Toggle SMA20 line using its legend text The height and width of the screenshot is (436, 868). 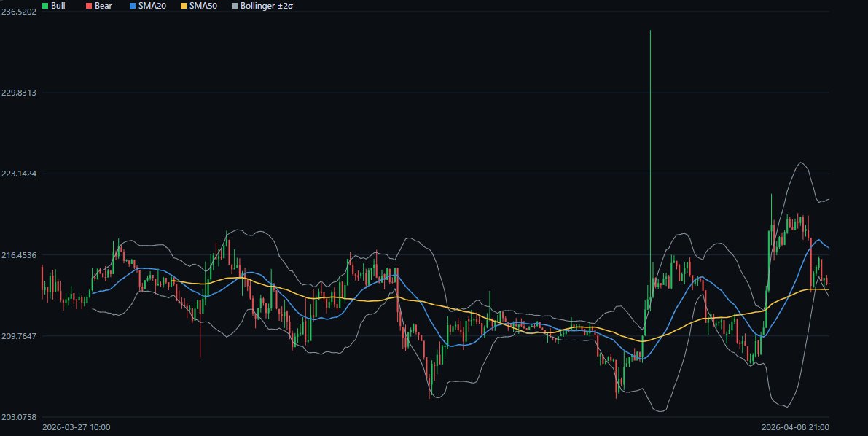[x=152, y=5]
